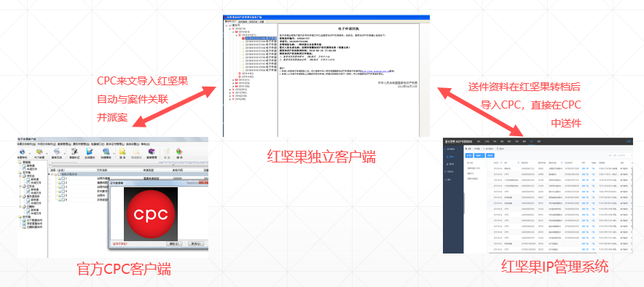The image size is (644, 287).
Task: Click the 签名 toolbar icon in CPC client
Action: click(122, 154)
